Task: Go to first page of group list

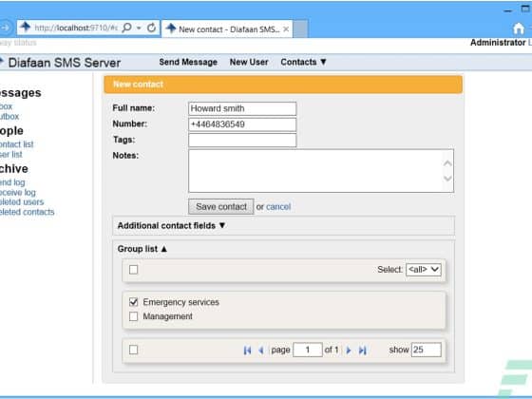Action: [x=247, y=351]
